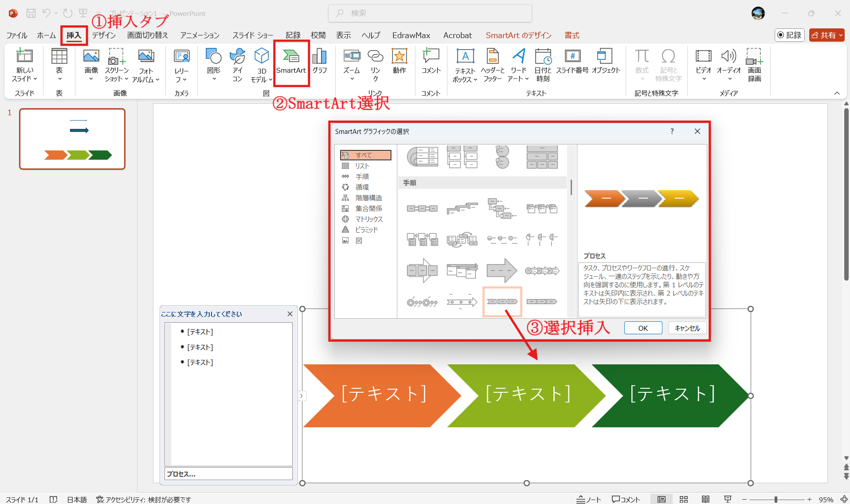Viewport: 850px width, 504px height.
Task: Start Screen Recording
Action: pyautogui.click(x=754, y=65)
